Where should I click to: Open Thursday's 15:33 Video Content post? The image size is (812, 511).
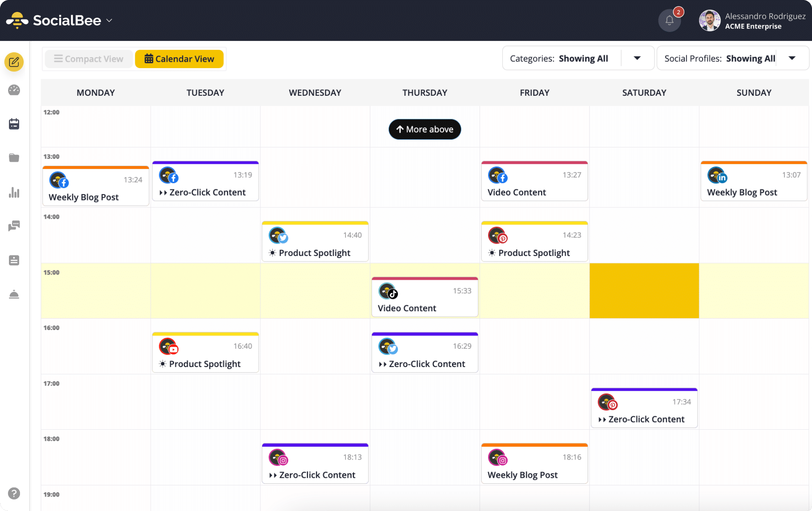(x=424, y=297)
